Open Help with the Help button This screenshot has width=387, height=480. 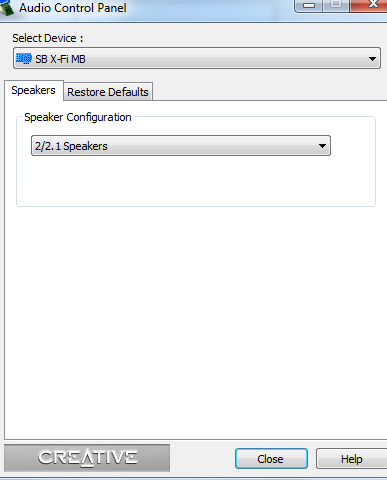[x=351, y=459]
